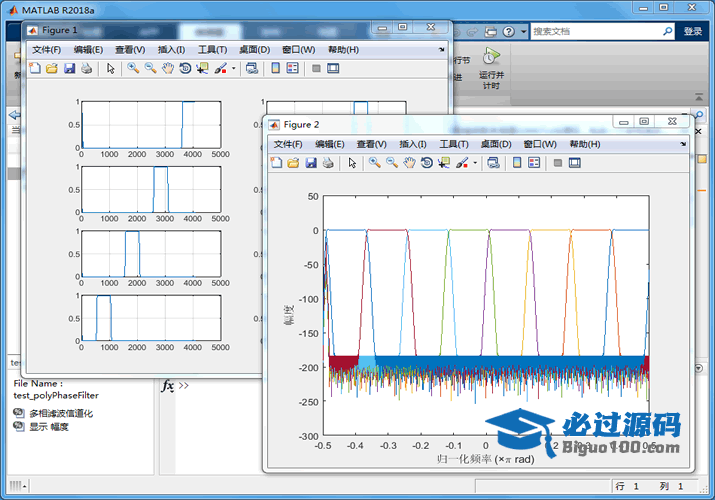Image resolution: width=715 pixels, height=500 pixels.
Task: Open 编辑(E) menu in Figure 1
Action: point(88,50)
